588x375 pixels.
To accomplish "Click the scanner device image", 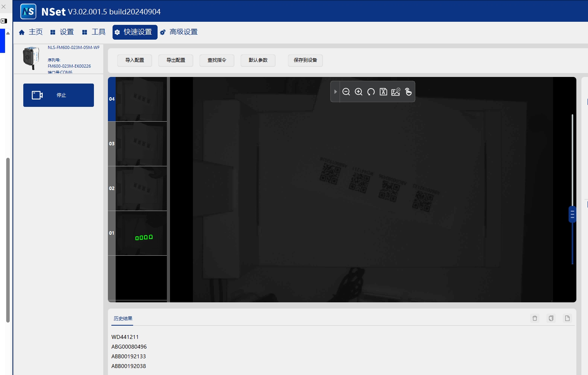I will pyautogui.click(x=31, y=58).
